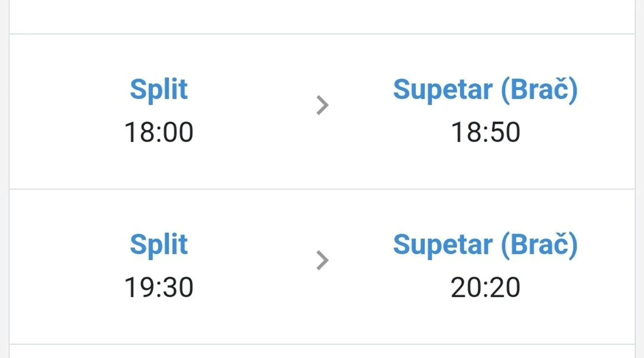
Task: Click the empty row above the 18:00 sailing
Action: (322, 16)
